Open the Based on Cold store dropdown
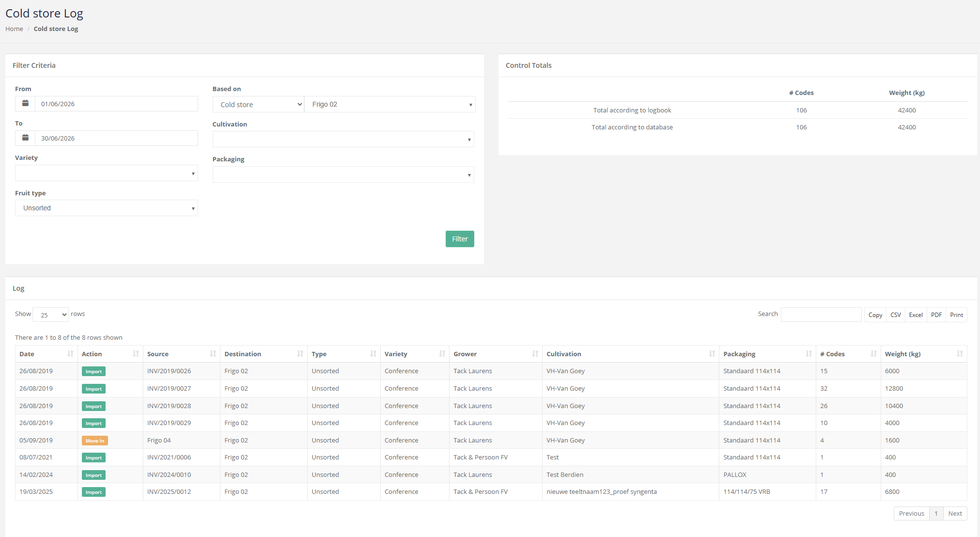980x537 pixels. coord(258,104)
